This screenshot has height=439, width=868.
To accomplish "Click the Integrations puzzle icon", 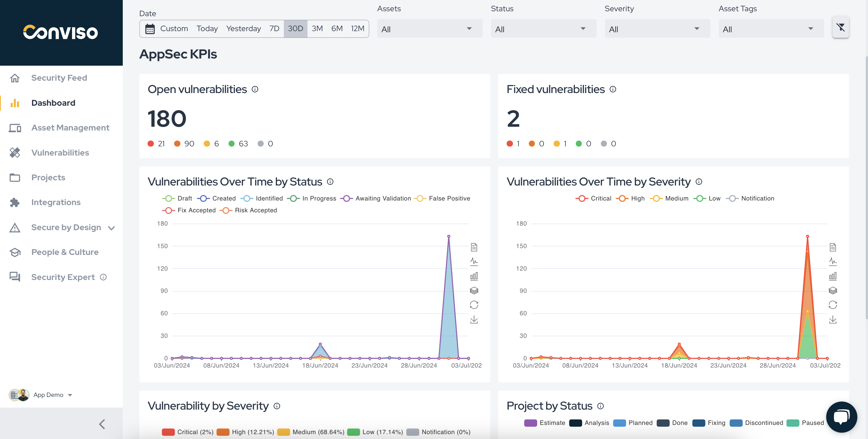I will coord(15,202).
